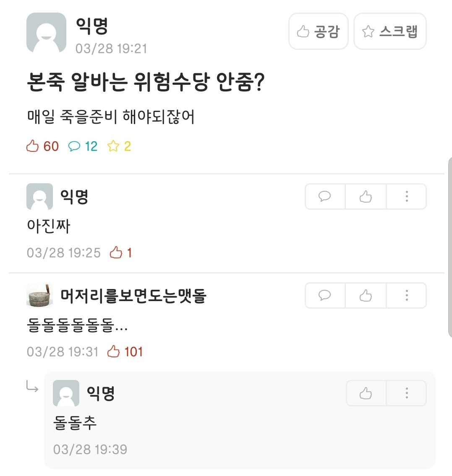Click the 공감 like button on the post
The height and width of the screenshot is (476, 452).
click(318, 31)
